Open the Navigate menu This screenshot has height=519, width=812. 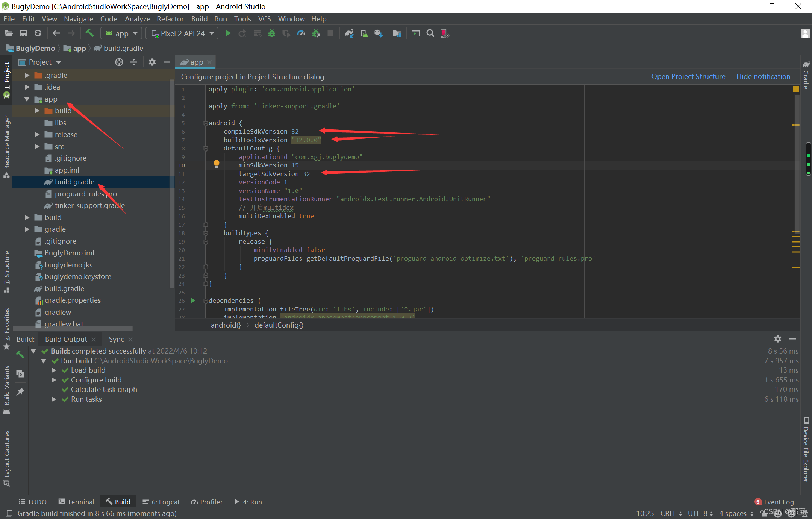pos(78,19)
